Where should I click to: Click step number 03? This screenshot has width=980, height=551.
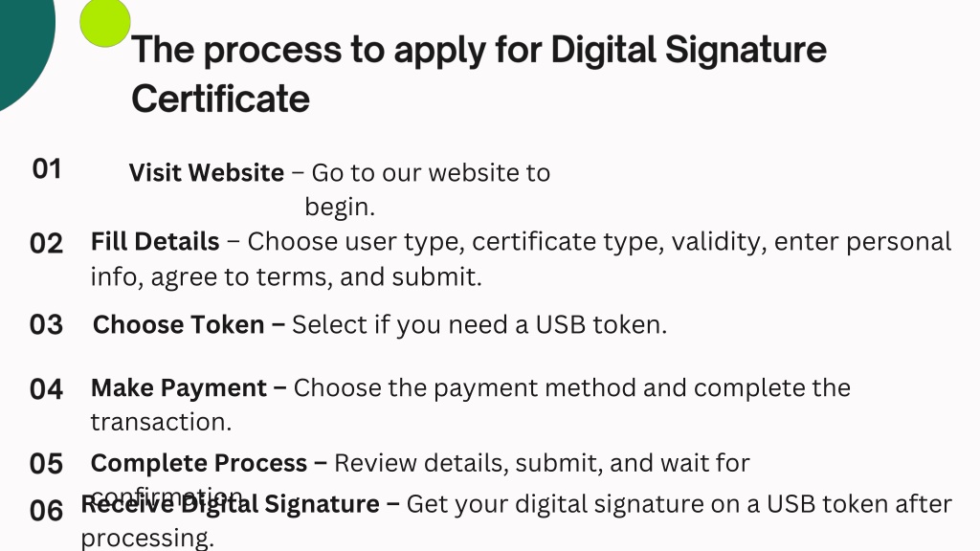[x=46, y=325]
